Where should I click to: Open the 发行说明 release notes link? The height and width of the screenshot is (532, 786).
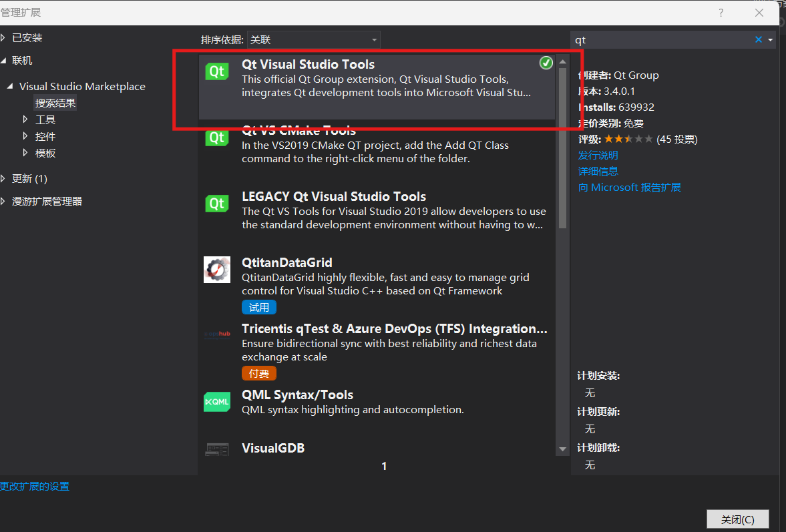point(597,155)
